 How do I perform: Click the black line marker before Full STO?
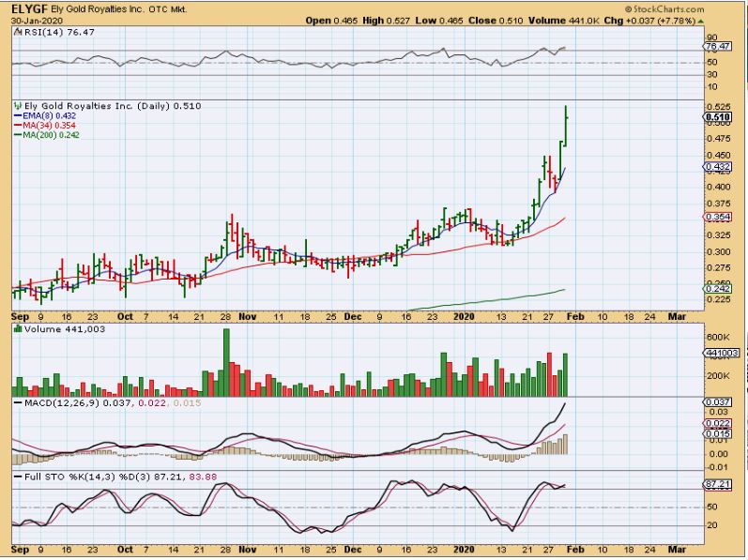tap(18, 477)
